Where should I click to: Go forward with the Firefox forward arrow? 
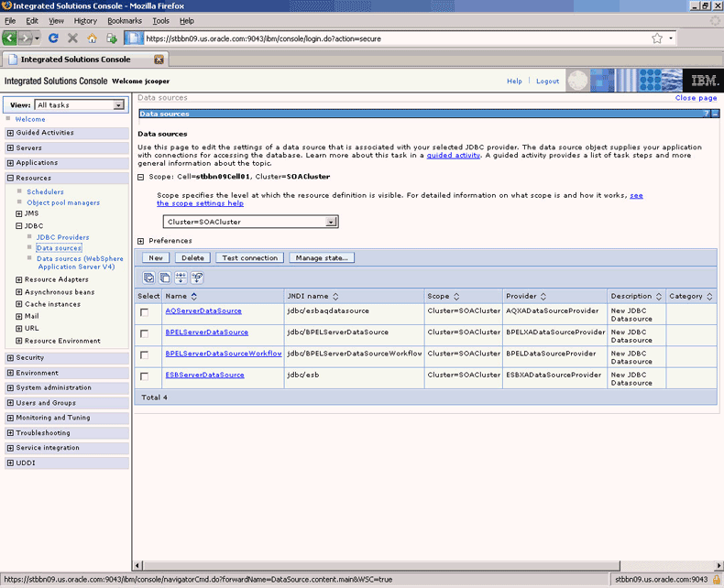[x=25, y=38]
